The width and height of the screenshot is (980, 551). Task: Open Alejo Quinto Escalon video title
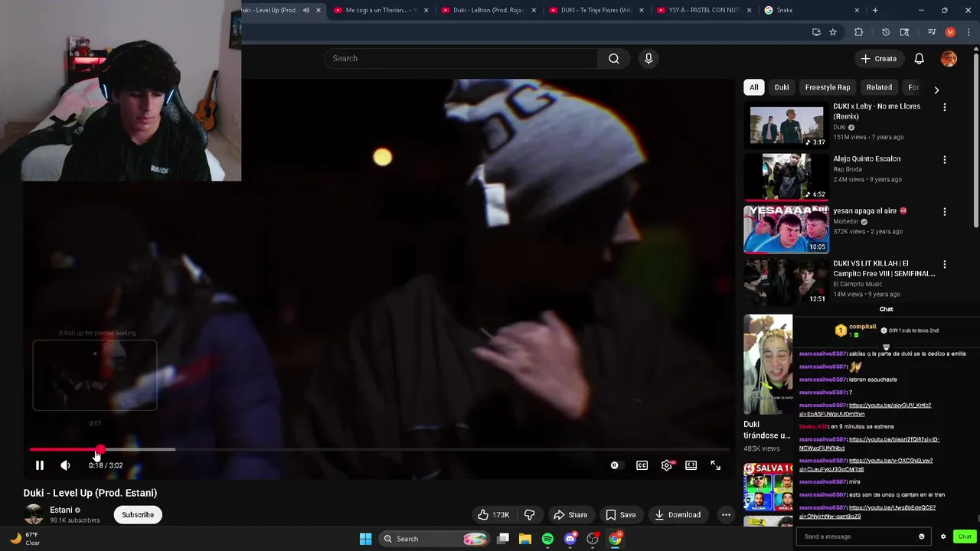pos(867,158)
